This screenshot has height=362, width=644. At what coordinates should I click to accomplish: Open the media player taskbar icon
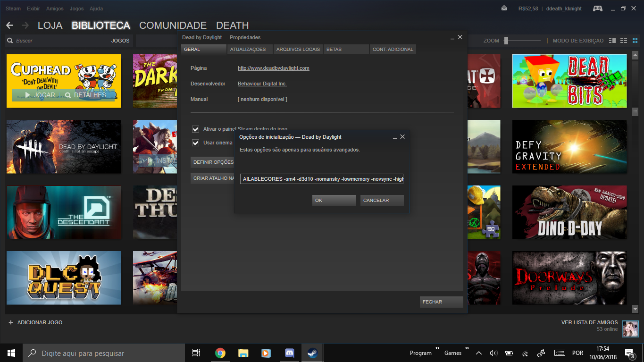(x=266, y=353)
